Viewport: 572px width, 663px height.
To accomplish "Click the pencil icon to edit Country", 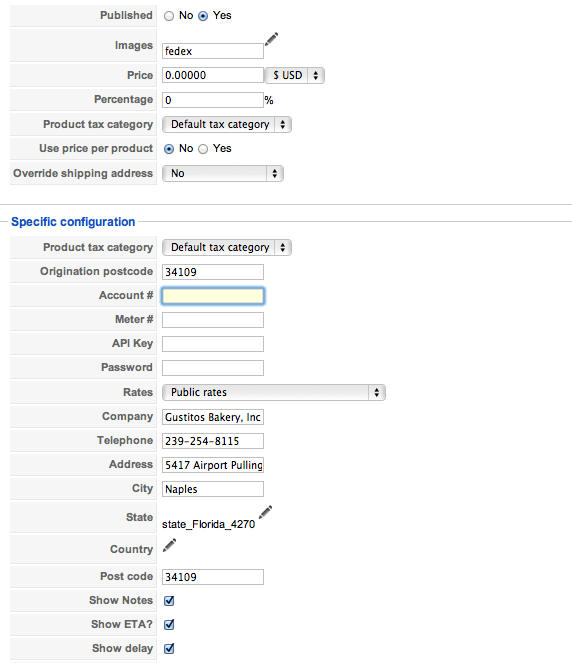I will tap(169, 545).
